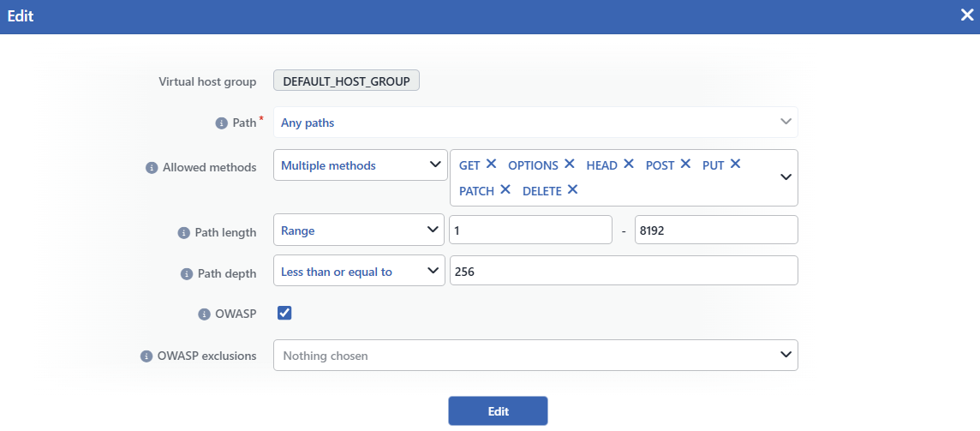Click the info icon beside OWASP exclusions

pyautogui.click(x=146, y=356)
